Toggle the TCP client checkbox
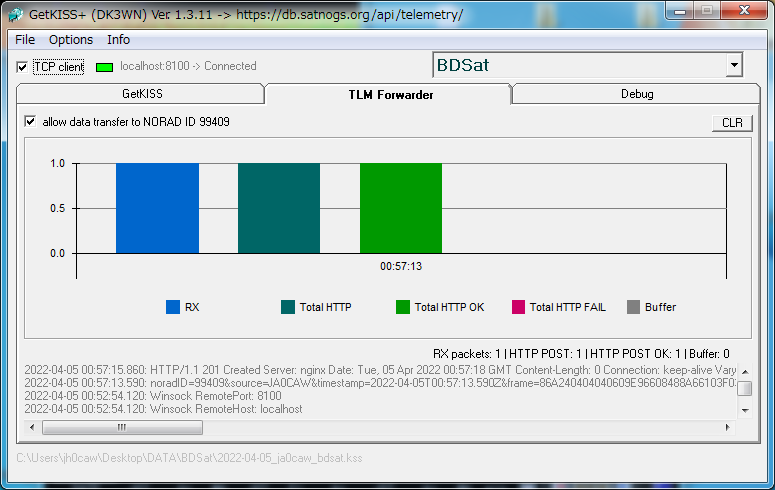Screen dimensions: 775x490 22,67
